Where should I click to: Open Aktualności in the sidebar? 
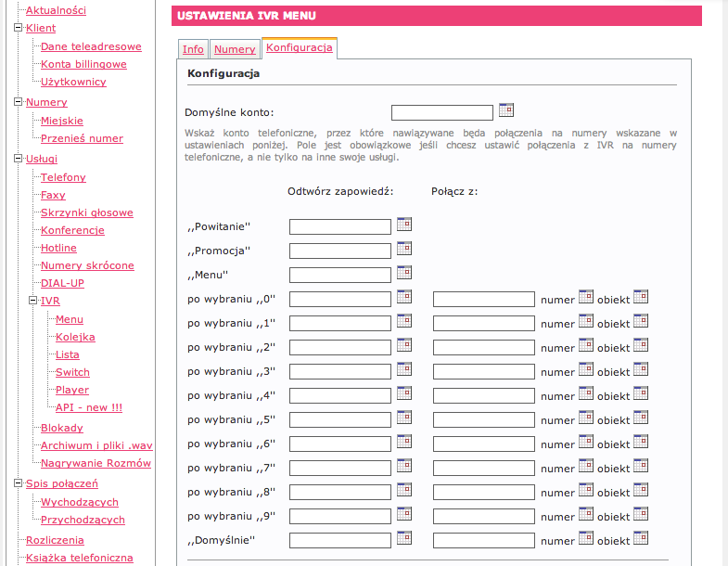coord(57,10)
